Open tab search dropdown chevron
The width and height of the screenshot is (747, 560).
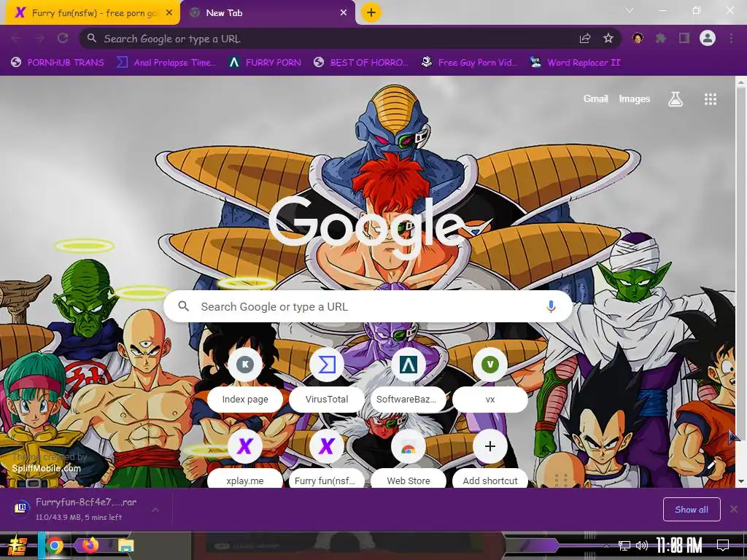tap(630, 10)
